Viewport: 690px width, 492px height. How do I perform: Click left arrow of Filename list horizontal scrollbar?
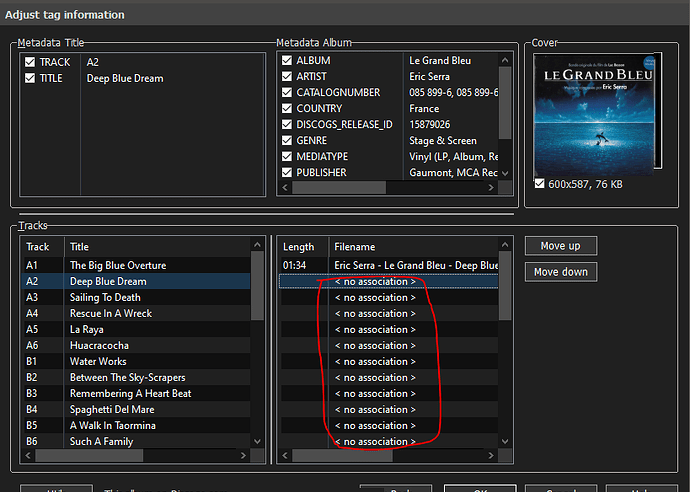click(285, 456)
